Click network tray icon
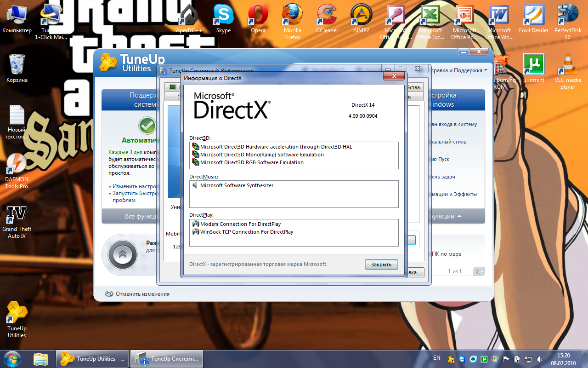 pyautogui.click(x=528, y=359)
